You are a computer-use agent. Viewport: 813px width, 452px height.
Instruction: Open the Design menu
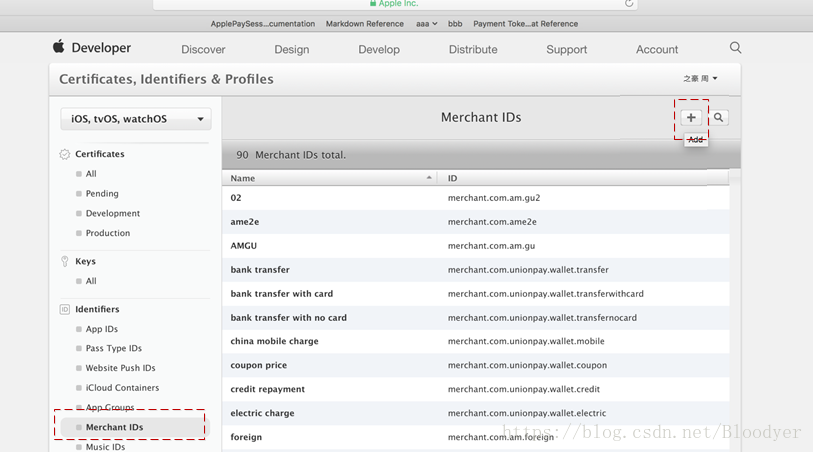click(292, 49)
